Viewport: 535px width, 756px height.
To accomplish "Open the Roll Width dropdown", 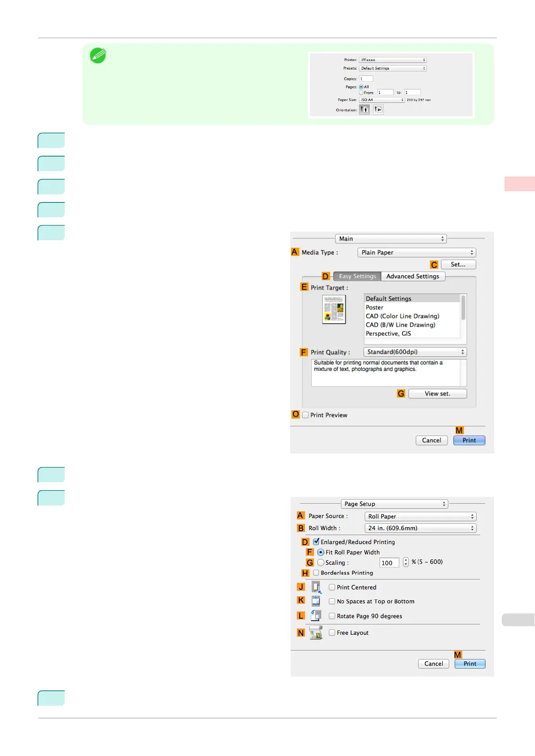I will 420,528.
